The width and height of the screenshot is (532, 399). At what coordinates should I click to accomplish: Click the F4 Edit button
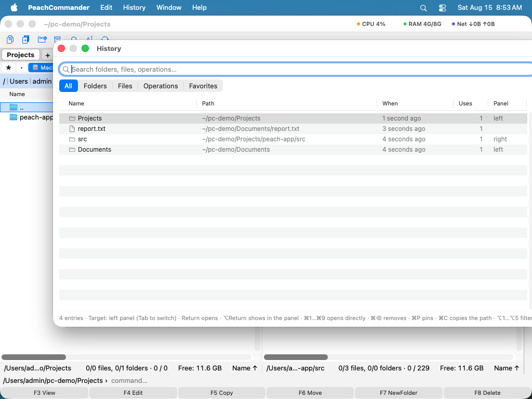tap(133, 393)
